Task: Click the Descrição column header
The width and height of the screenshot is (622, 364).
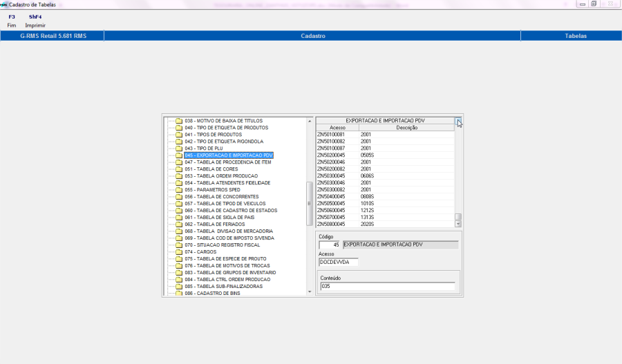Action: [406, 128]
